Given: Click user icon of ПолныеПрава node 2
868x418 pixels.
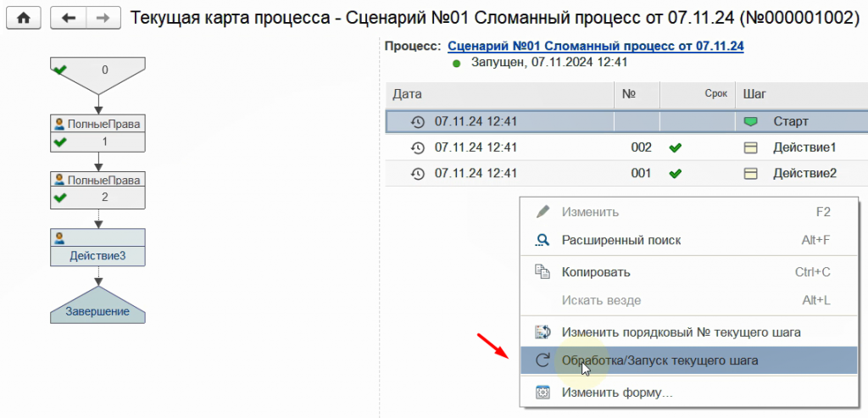Looking at the screenshot, I should (x=60, y=180).
